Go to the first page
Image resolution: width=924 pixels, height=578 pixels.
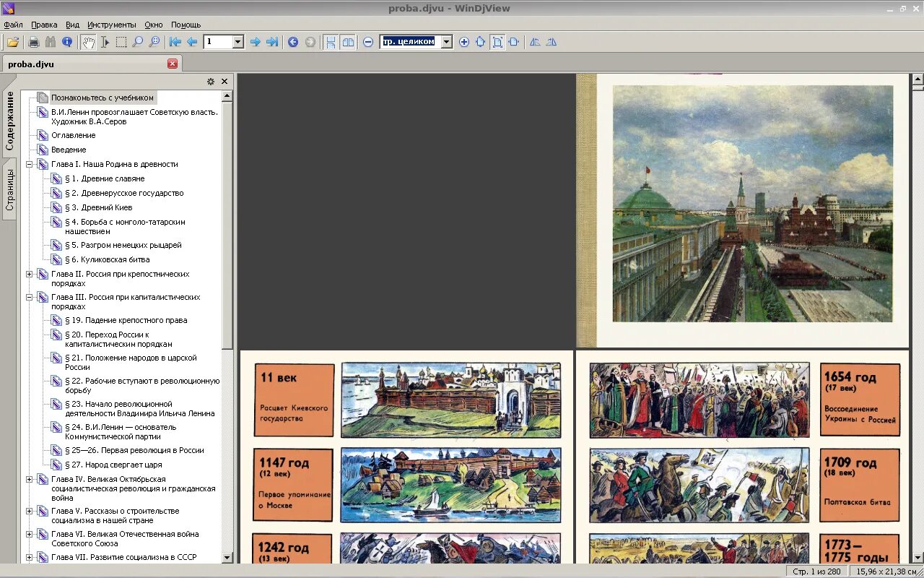click(x=175, y=42)
